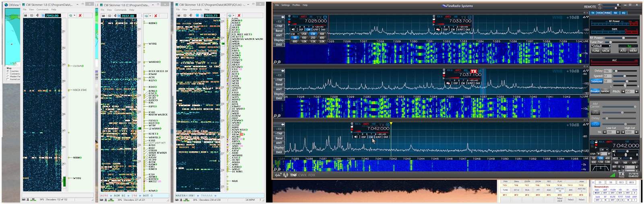Toggle MOX in the transmit panel
The width and height of the screenshot is (644, 204).
point(606,51)
